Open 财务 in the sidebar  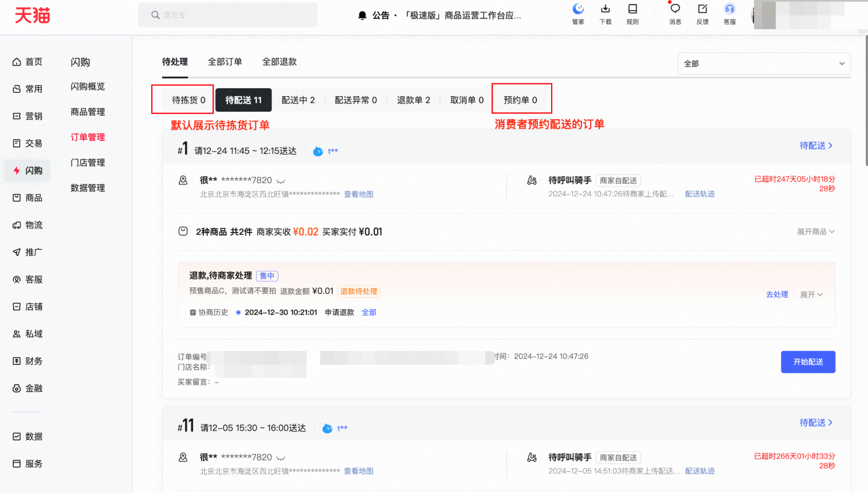pos(28,361)
